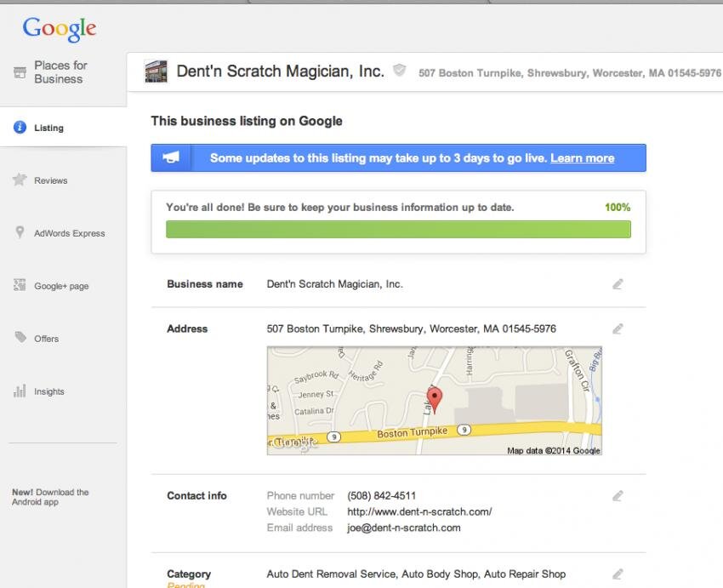Click the blue info icon next to Listing

point(20,127)
